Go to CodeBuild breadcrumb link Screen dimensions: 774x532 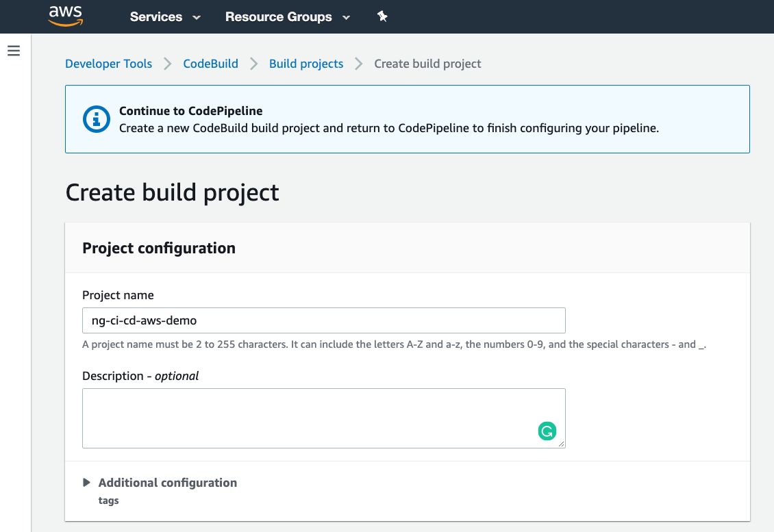(x=211, y=64)
